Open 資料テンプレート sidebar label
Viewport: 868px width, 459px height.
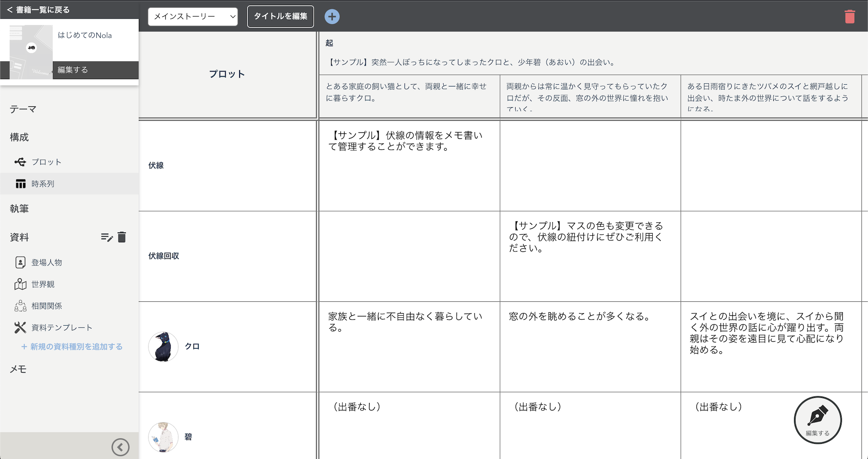tap(62, 327)
